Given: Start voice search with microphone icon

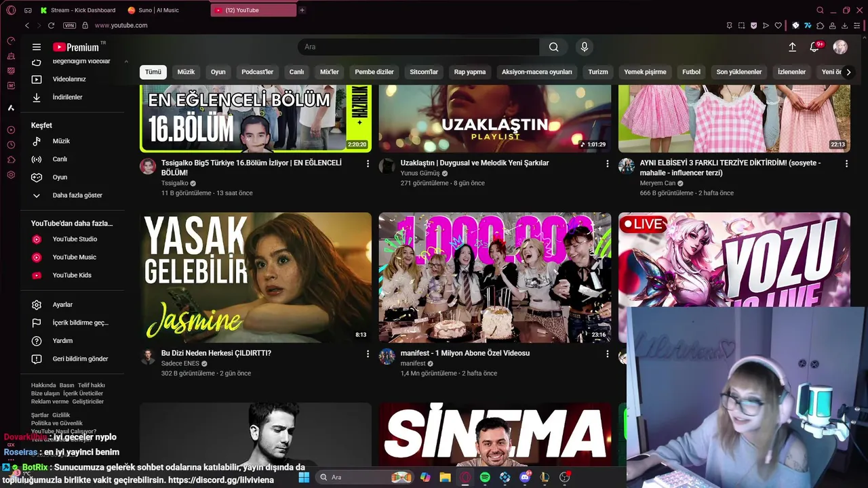Looking at the screenshot, I should tap(585, 47).
